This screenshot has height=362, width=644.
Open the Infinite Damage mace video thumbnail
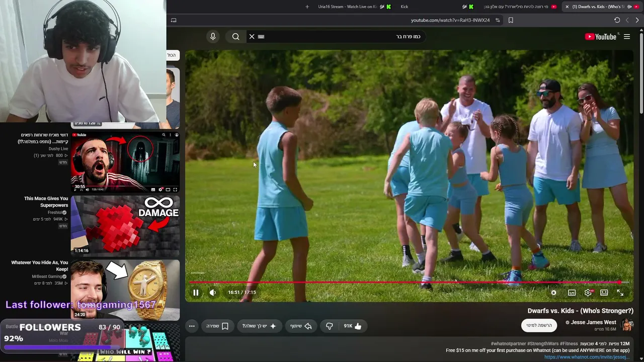pyautogui.click(x=125, y=226)
